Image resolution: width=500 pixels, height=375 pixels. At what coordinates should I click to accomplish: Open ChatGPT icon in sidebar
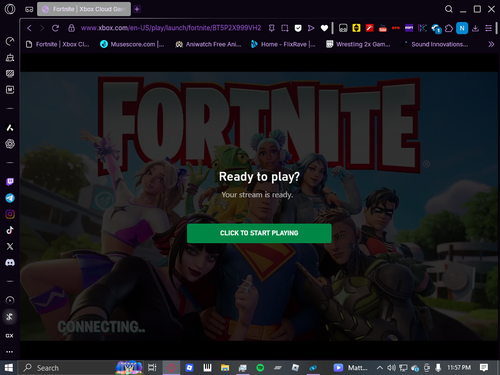[10, 144]
